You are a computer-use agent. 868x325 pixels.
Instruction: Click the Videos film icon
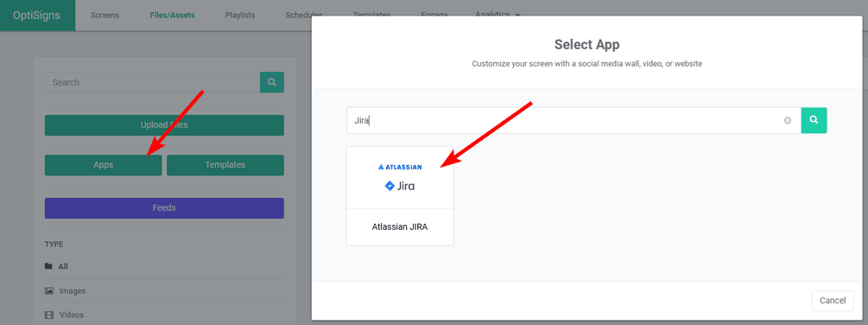49,315
